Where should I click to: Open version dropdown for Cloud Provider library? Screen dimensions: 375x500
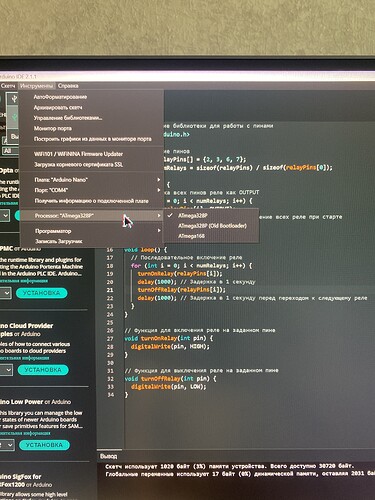(6, 370)
